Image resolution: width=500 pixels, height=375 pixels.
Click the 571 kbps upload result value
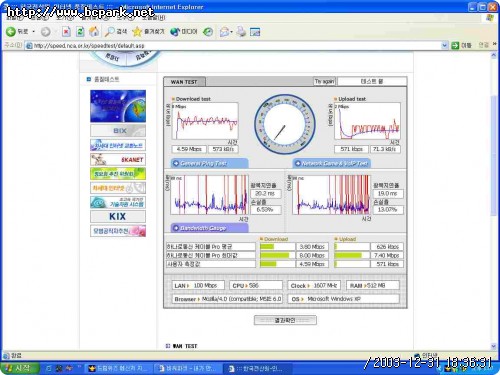click(x=351, y=149)
